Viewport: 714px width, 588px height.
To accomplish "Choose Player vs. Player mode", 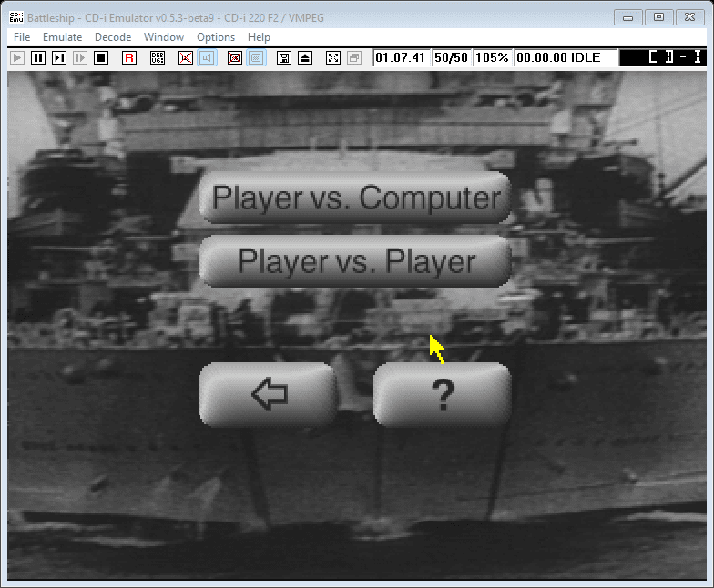I will pyautogui.click(x=355, y=261).
